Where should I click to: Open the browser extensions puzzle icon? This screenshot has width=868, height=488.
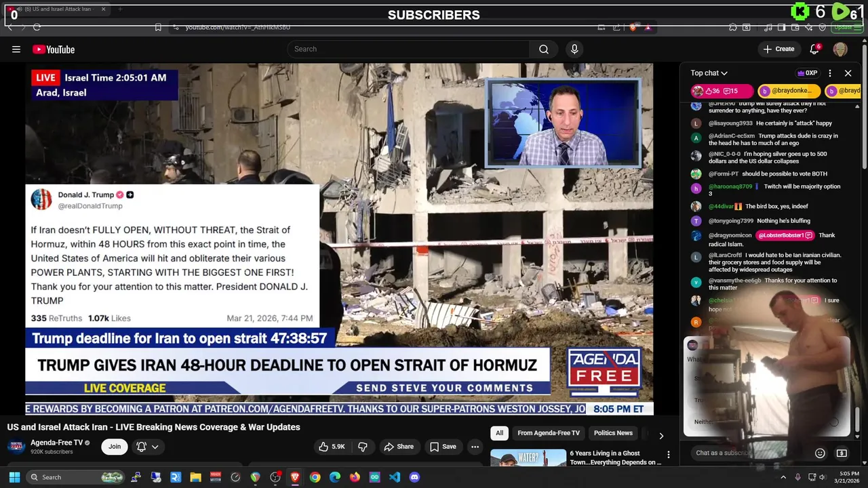733,27
